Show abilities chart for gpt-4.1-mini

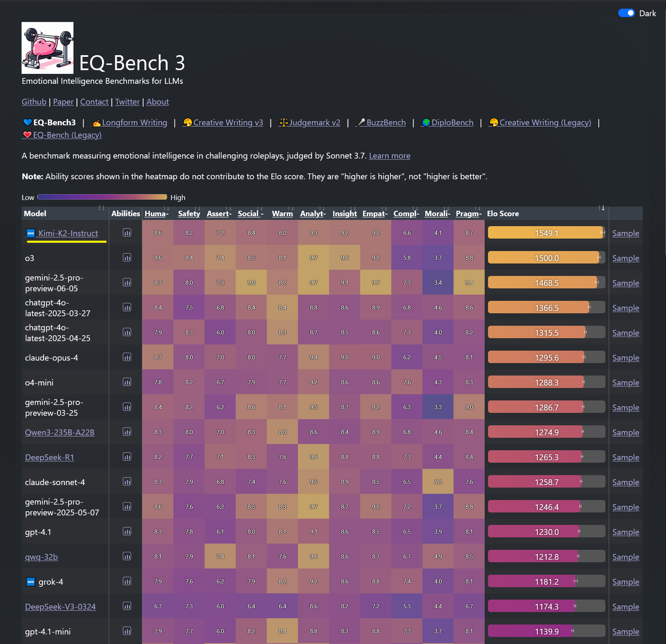127,631
